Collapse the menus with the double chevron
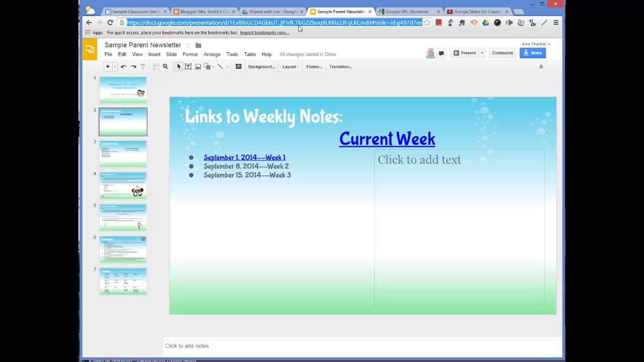This screenshot has width=644, height=362. point(541,66)
